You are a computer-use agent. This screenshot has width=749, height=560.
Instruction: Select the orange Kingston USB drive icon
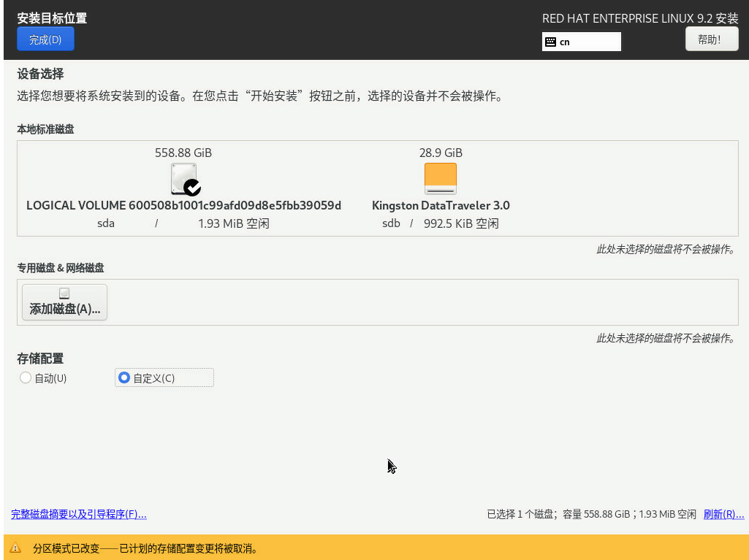[441, 178]
